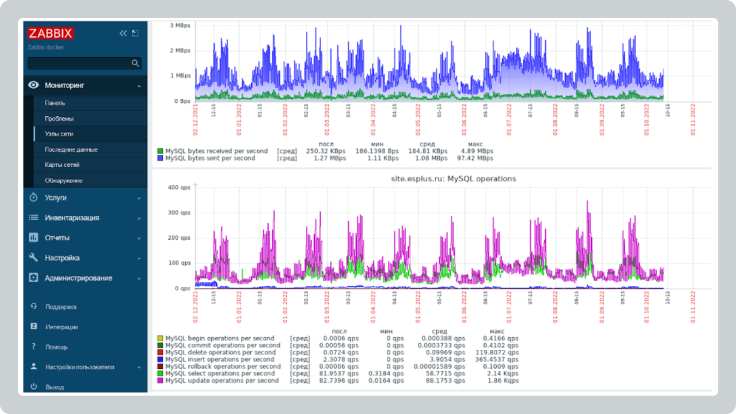Click the Отчеты bar chart icon
The image size is (736, 414).
click(33, 238)
